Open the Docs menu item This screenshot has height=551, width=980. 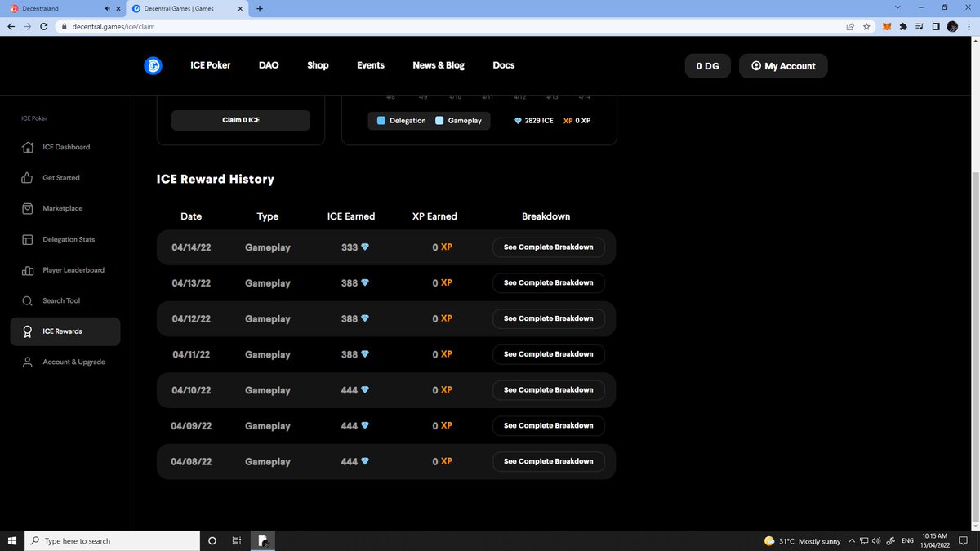(504, 65)
